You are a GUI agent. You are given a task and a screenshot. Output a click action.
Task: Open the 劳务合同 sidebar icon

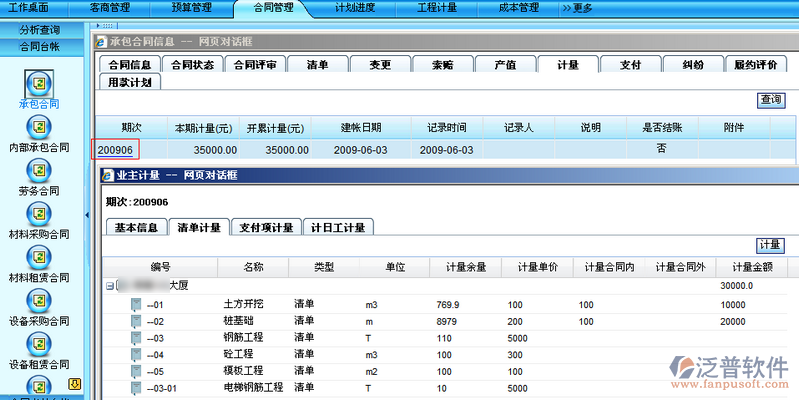[39, 170]
